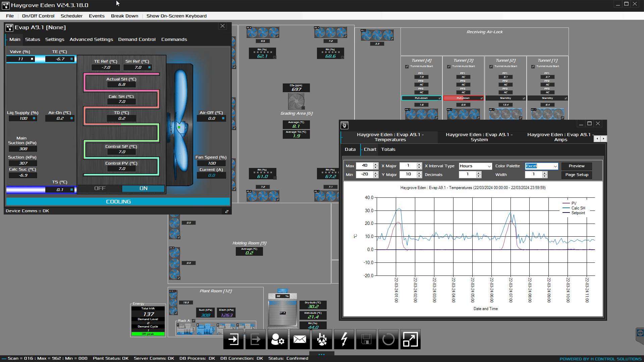
Task: Click the logout arrow icon in bottom toolbar
Action: (x=256, y=340)
